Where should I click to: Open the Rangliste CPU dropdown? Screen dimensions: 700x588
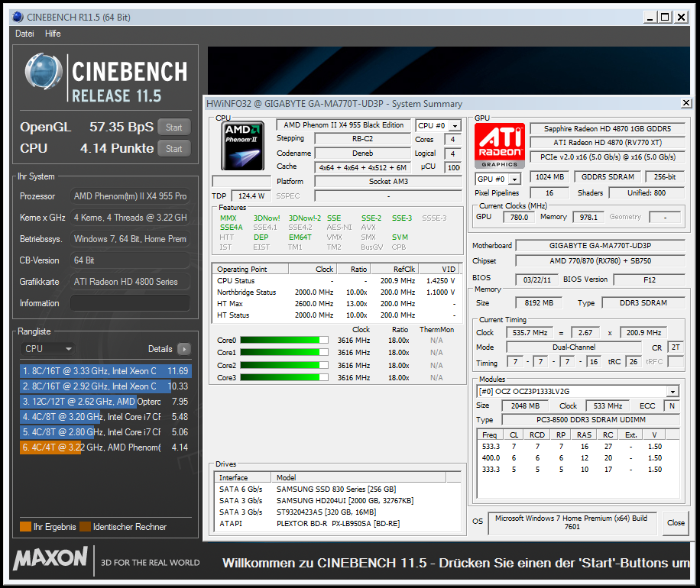click(47, 349)
